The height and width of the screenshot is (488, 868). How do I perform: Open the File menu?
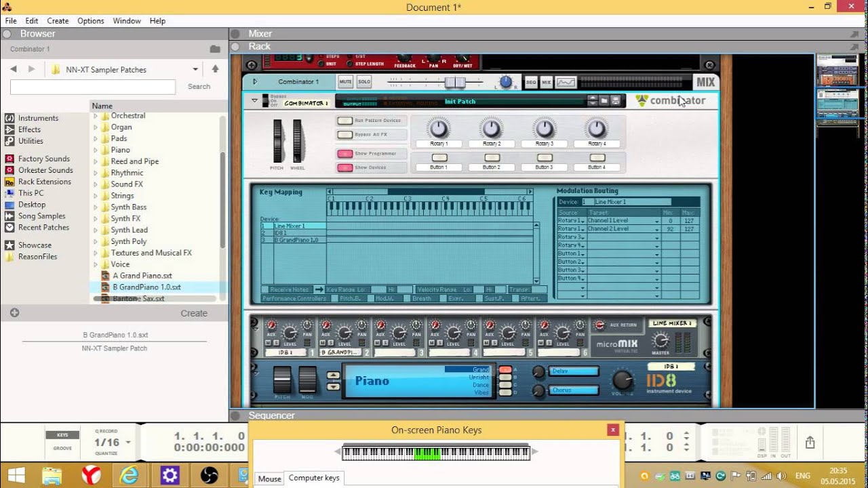point(11,21)
